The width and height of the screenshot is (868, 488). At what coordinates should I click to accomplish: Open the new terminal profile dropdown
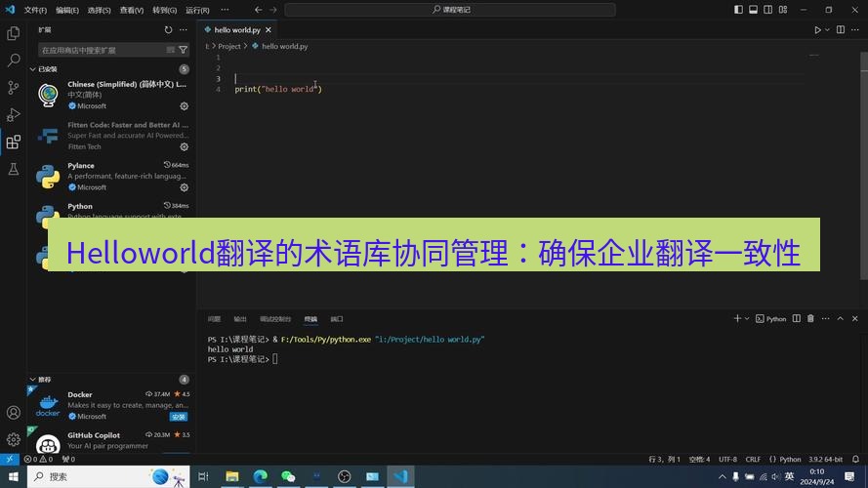(747, 319)
